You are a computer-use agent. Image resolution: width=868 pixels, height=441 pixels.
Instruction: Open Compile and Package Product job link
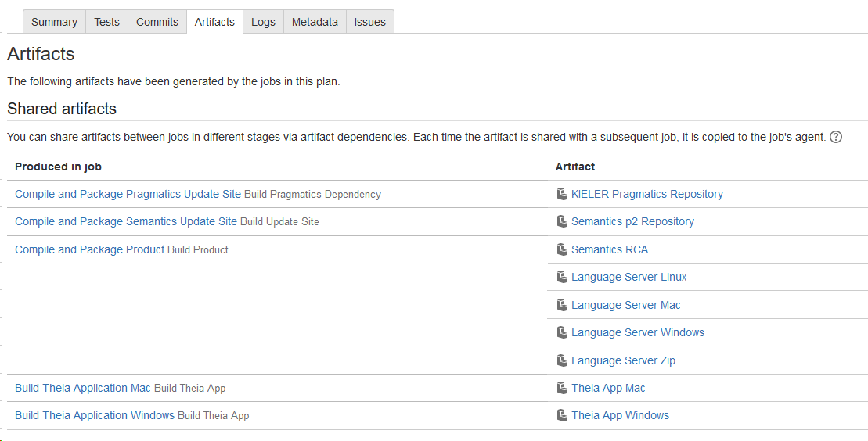(x=90, y=249)
